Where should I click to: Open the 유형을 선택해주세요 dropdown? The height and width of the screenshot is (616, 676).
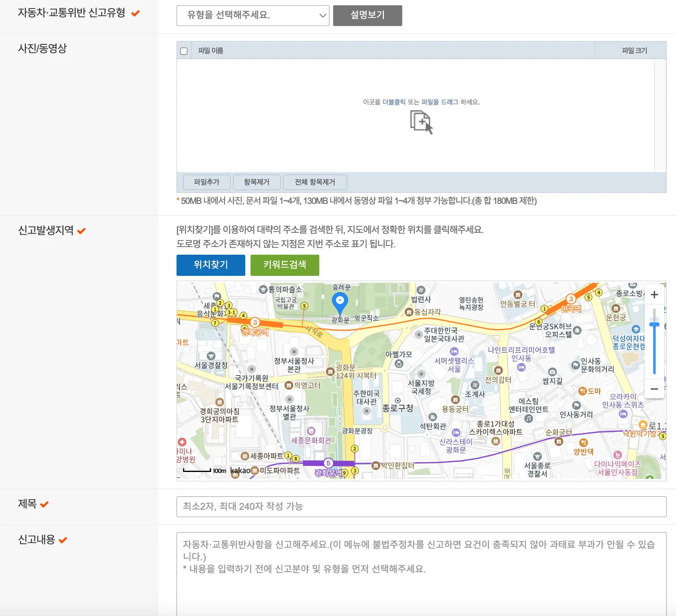(x=253, y=15)
